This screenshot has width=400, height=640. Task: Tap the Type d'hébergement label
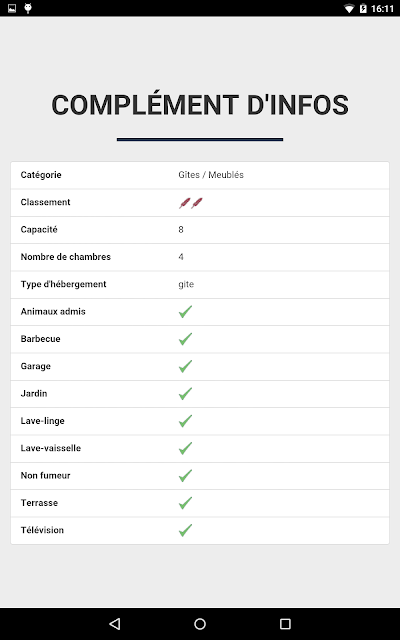tap(63, 284)
